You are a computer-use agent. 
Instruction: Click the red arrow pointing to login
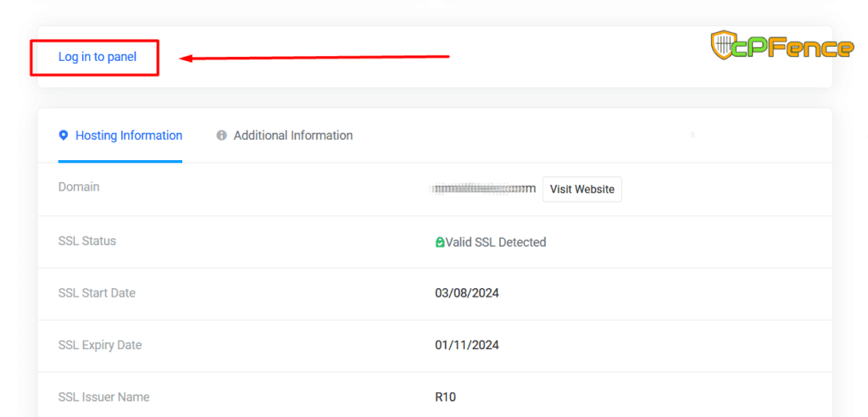[314, 58]
